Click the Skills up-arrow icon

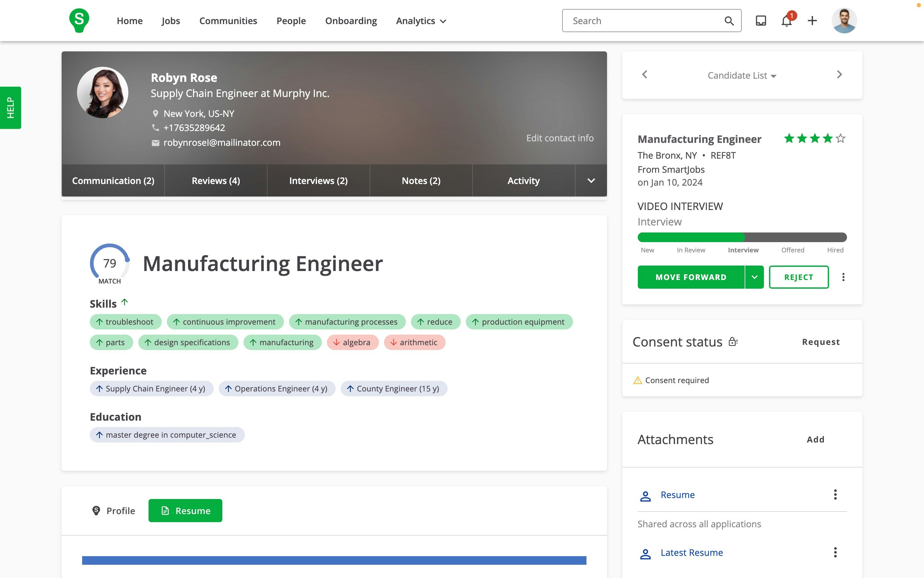click(x=124, y=302)
